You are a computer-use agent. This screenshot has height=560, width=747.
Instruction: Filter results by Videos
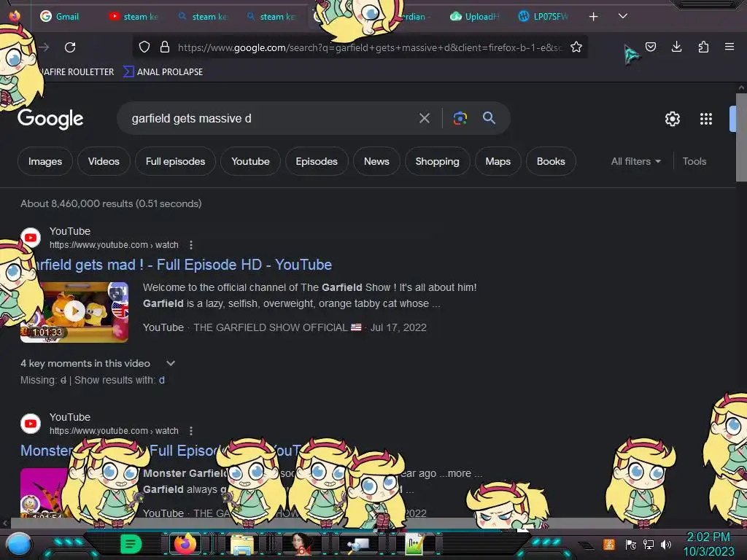(x=104, y=161)
